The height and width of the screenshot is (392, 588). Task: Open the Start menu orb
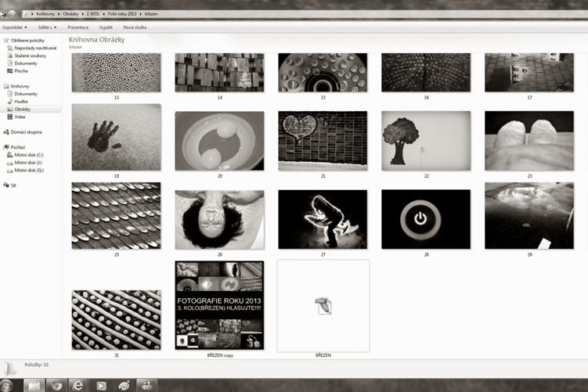[5, 385]
